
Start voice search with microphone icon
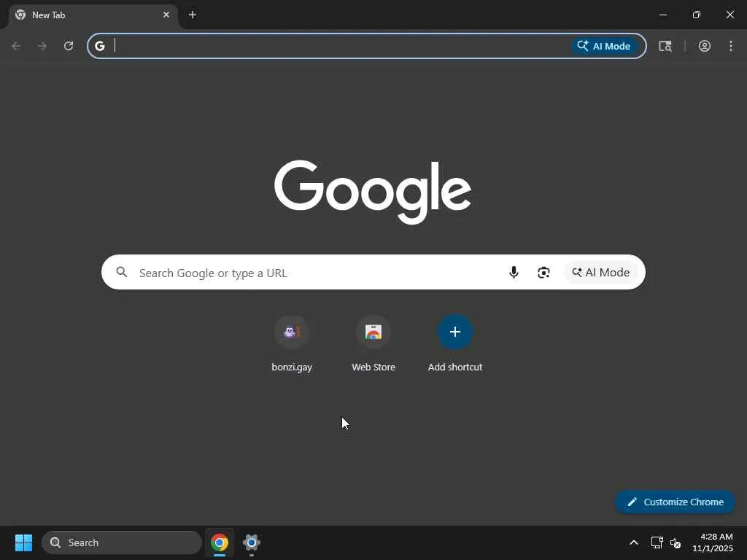pos(514,273)
